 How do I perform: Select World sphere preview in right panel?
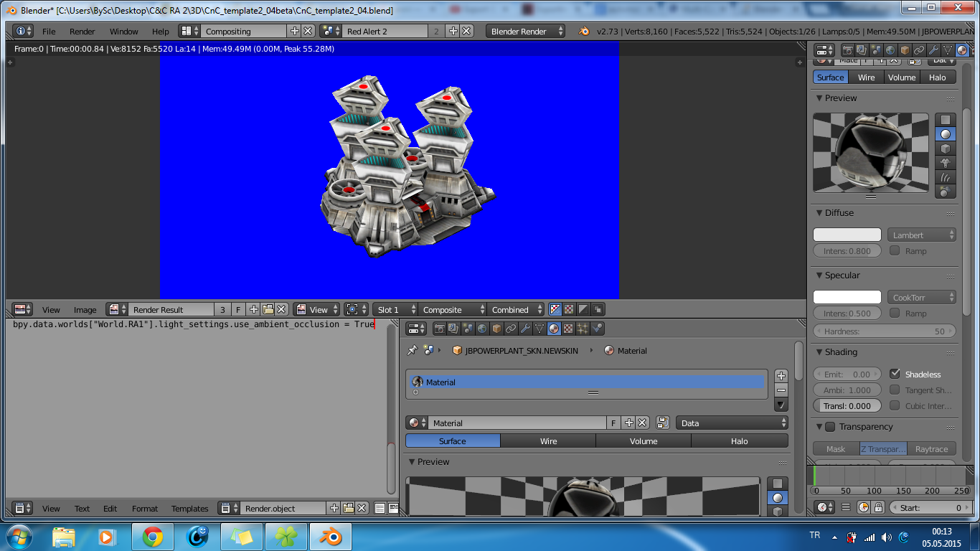click(x=946, y=192)
